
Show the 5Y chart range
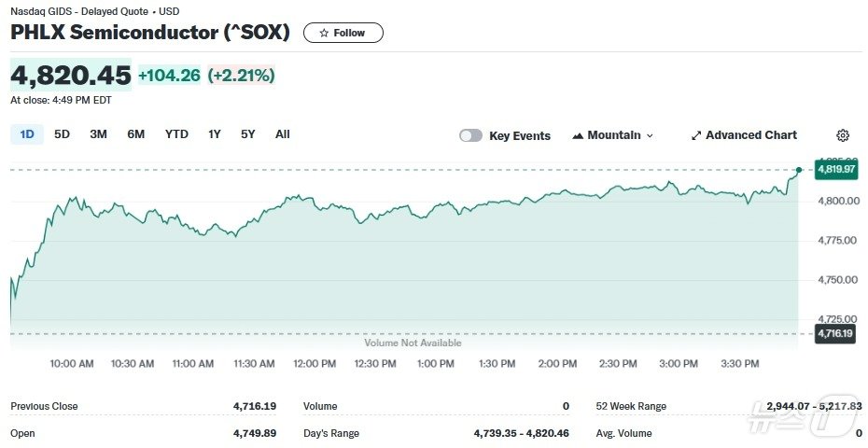(x=247, y=134)
